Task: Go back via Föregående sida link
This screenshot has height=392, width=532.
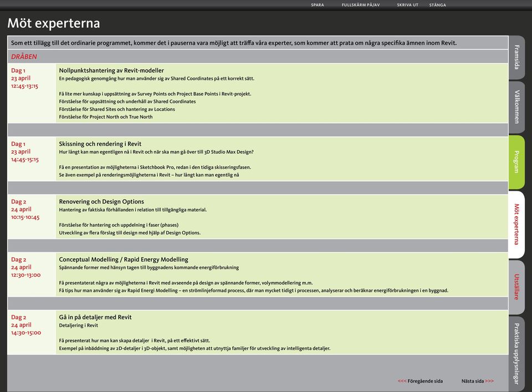Action: pos(420,381)
